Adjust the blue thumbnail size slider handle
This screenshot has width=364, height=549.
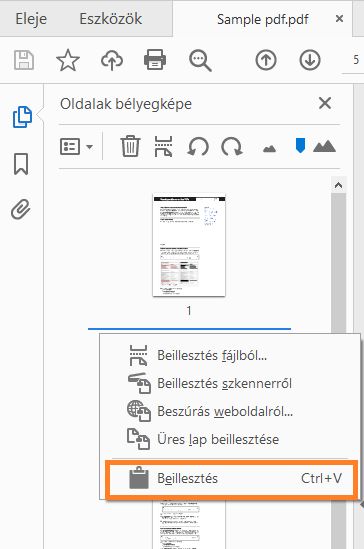(300, 145)
